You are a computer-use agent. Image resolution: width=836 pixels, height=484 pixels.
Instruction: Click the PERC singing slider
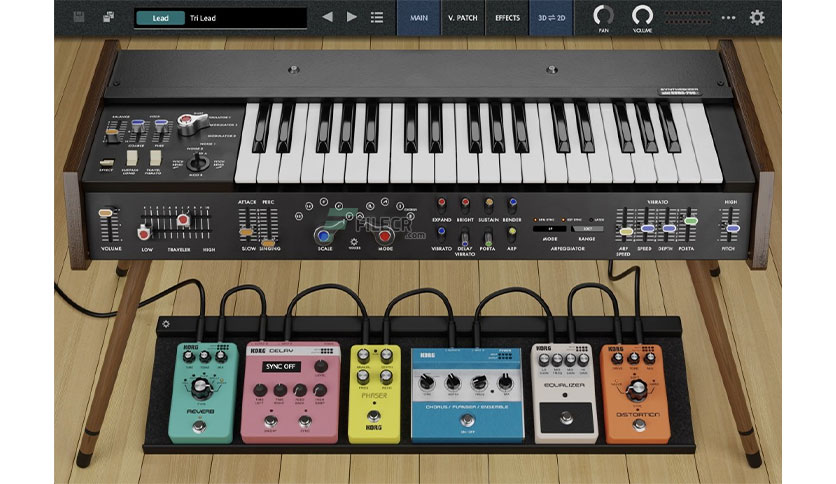pyautogui.click(x=268, y=243)
